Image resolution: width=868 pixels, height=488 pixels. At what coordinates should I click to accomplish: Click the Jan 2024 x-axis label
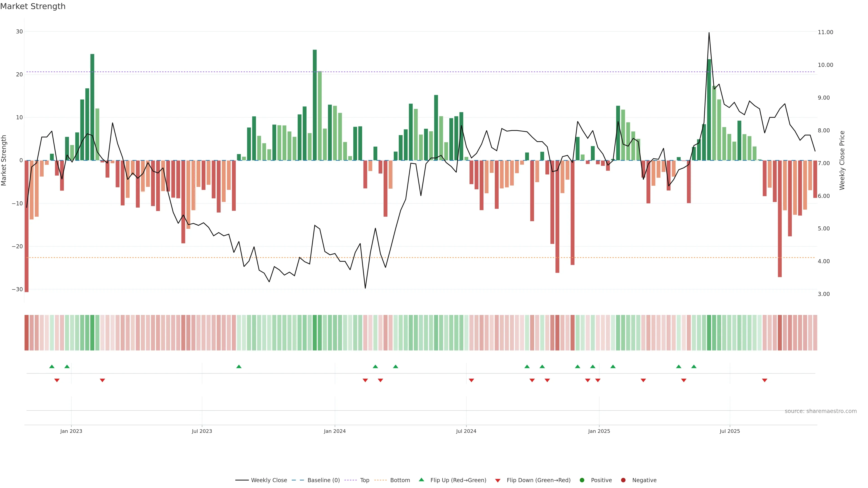pyautogui.click(x=335, y=431)
